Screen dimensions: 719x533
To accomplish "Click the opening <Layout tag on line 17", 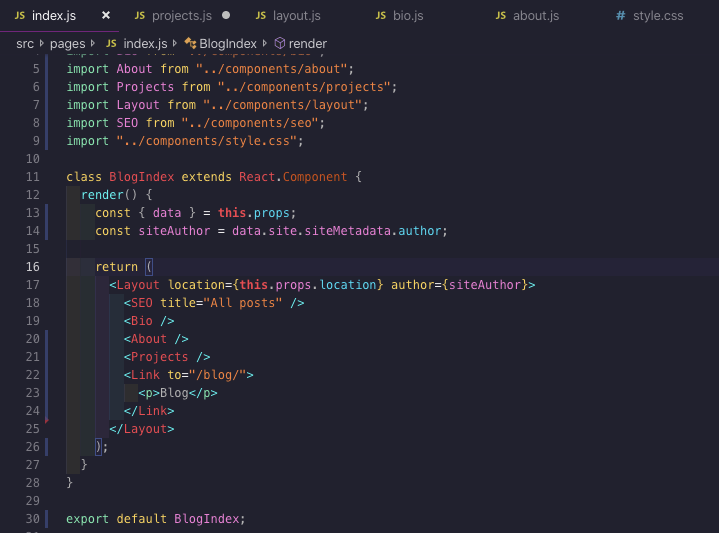I will pos(134,284).
